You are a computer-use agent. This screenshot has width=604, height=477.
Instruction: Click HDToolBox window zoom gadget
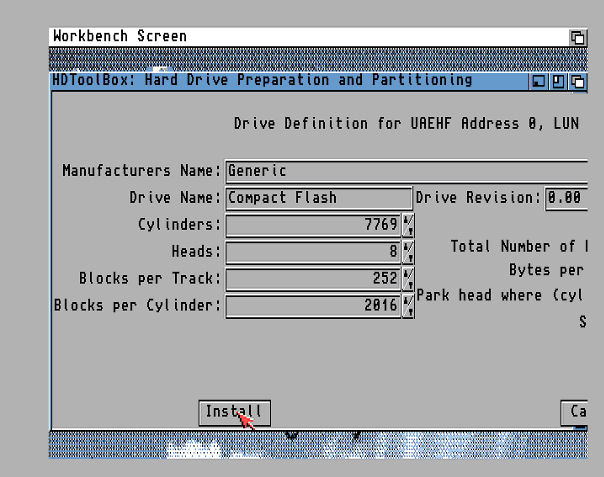click(558, 82)
